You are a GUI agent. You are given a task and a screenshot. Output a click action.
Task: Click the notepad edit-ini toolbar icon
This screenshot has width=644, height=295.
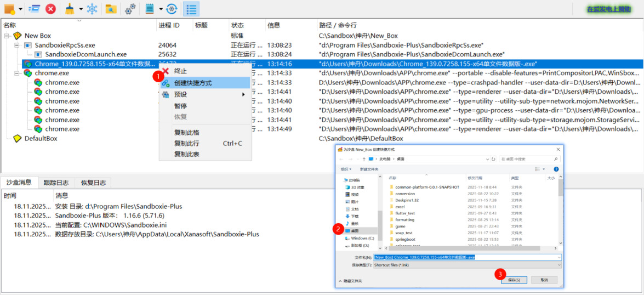tap(150, 9)
